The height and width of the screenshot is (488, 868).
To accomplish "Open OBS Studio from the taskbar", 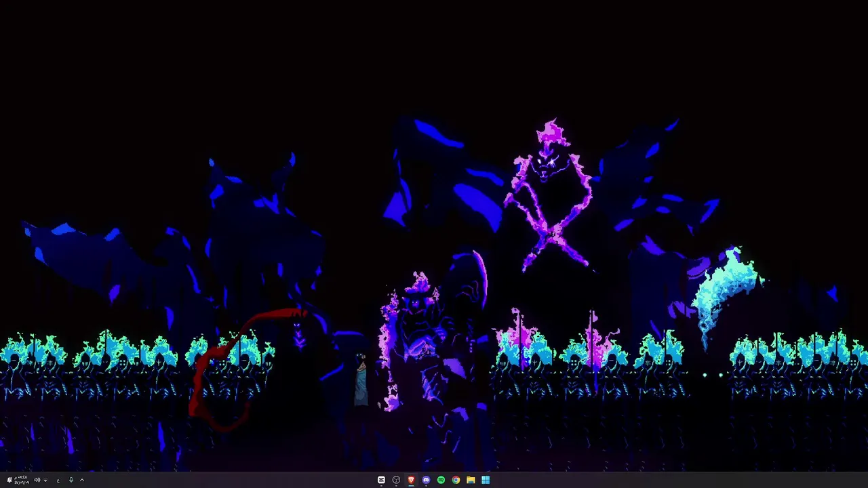I will [x=396, y=480].
